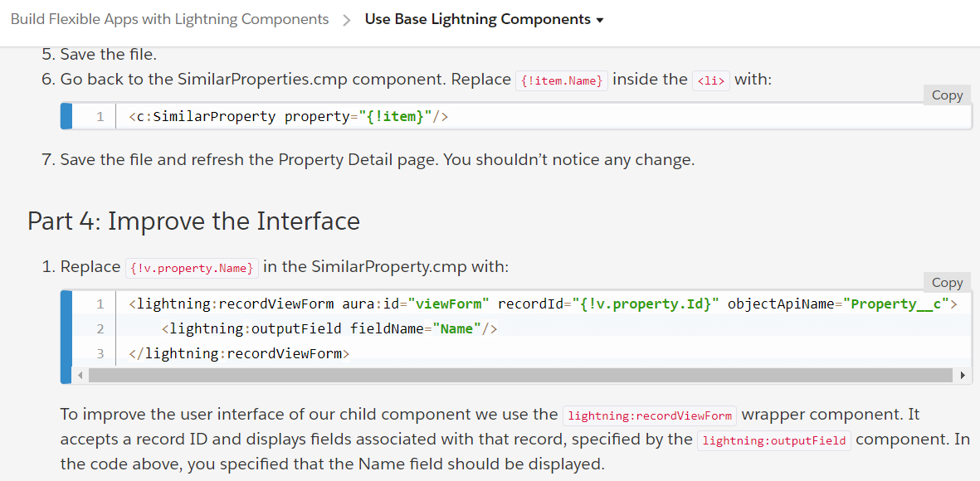
Task: Click the code scrollbar's right arrow
Action: [x=963, y=376]
